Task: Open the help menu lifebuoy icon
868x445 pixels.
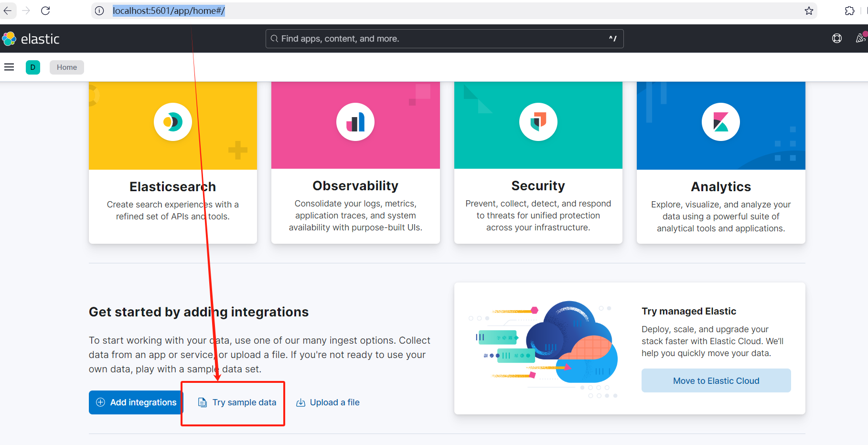Action: [x=837, y=39]
